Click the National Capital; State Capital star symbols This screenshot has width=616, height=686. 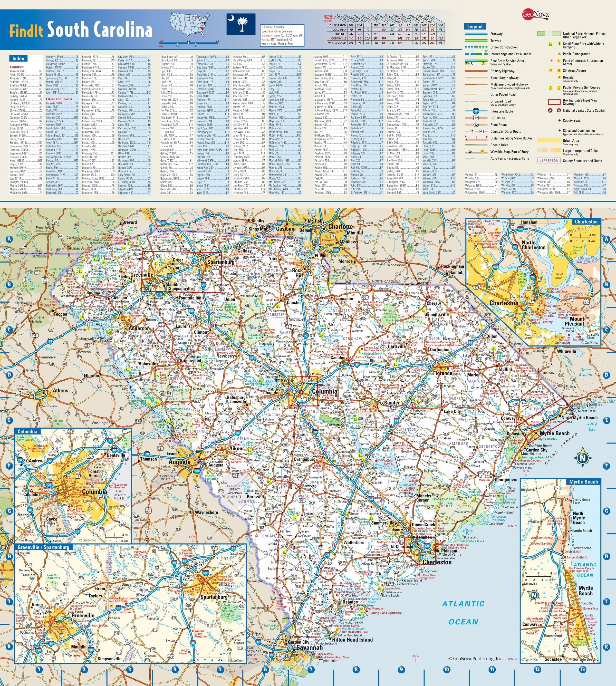point(555,110)
